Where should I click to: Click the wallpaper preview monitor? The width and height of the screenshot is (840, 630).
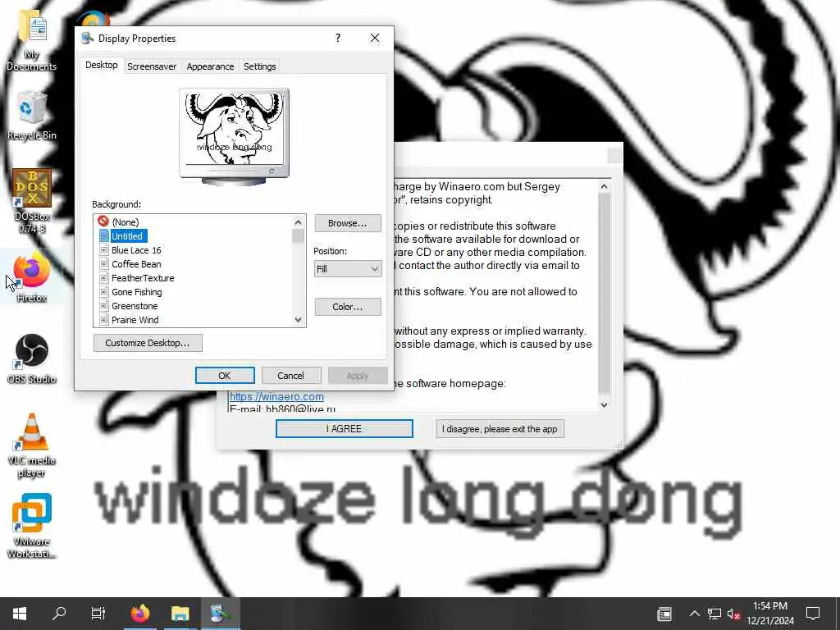234,137
